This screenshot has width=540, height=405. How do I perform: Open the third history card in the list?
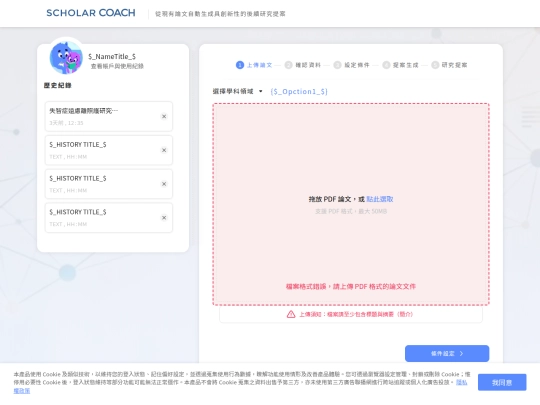108,184
